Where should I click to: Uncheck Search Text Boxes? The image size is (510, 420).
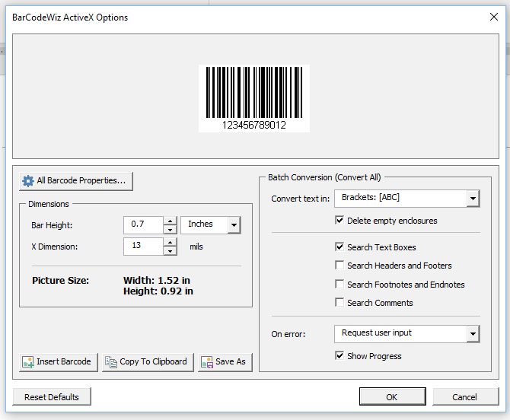click(339, 247)
